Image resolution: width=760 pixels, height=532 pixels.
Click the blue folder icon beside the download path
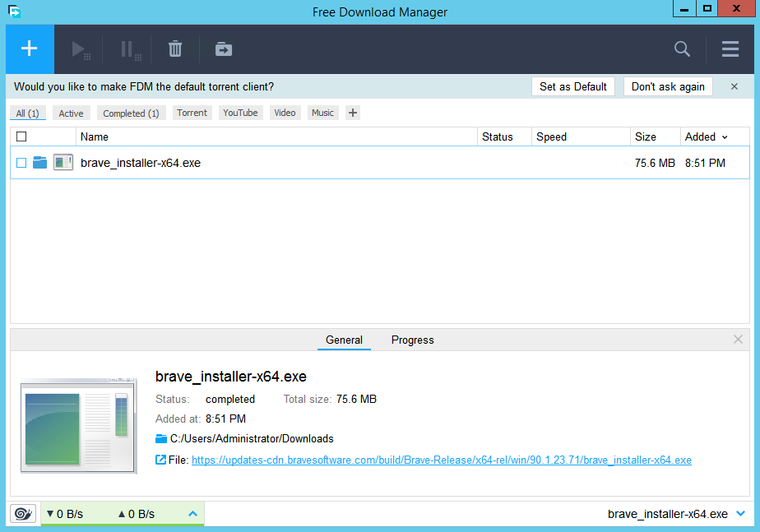click(161, 438)
